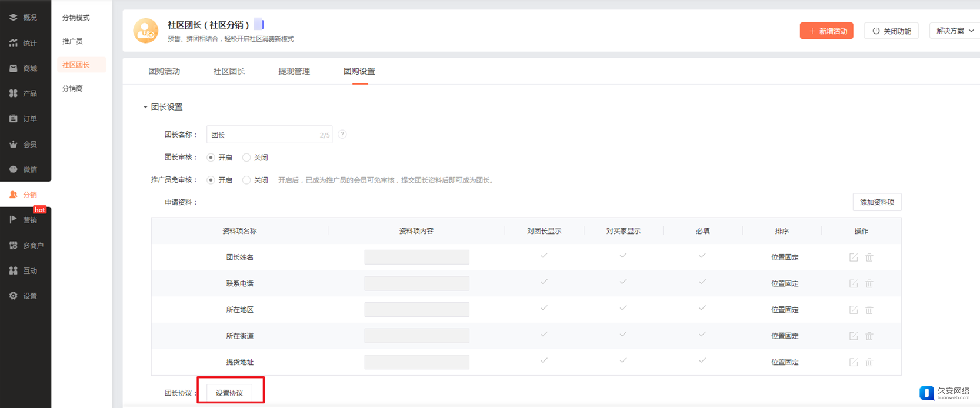The image size is (980, 408).
Task: Open the 多商户 multi-merchant sidebar icon
Action: coord(13,245)
